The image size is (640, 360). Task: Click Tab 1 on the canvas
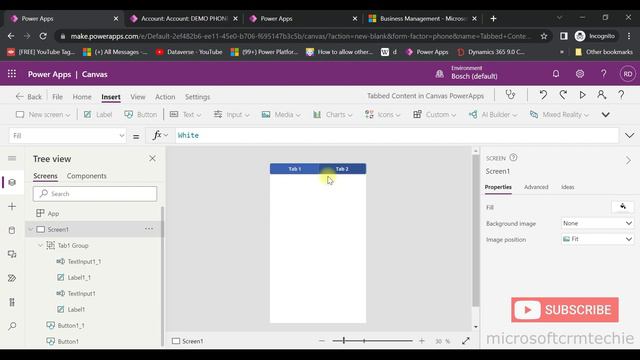tap(294, 169)
